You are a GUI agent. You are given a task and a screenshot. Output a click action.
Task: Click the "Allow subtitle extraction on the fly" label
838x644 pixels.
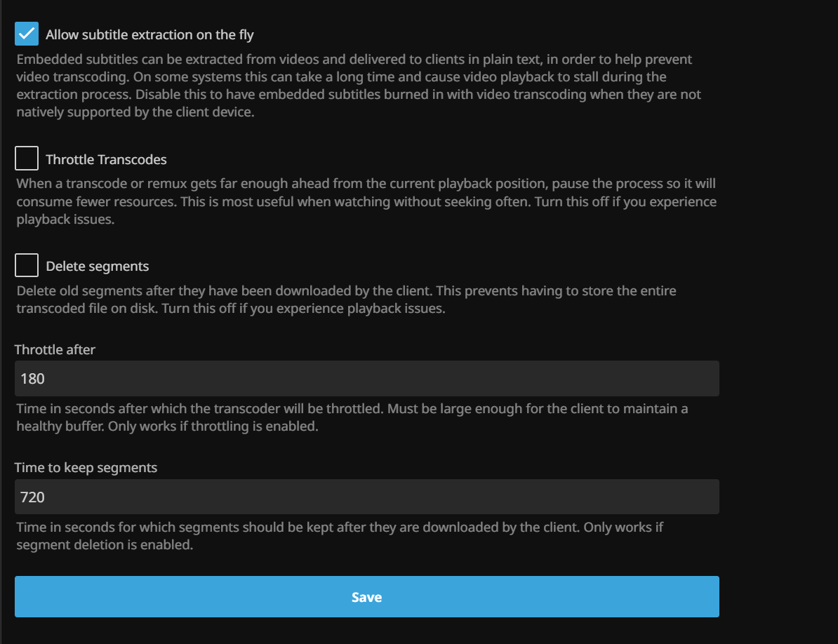[149, 34]
